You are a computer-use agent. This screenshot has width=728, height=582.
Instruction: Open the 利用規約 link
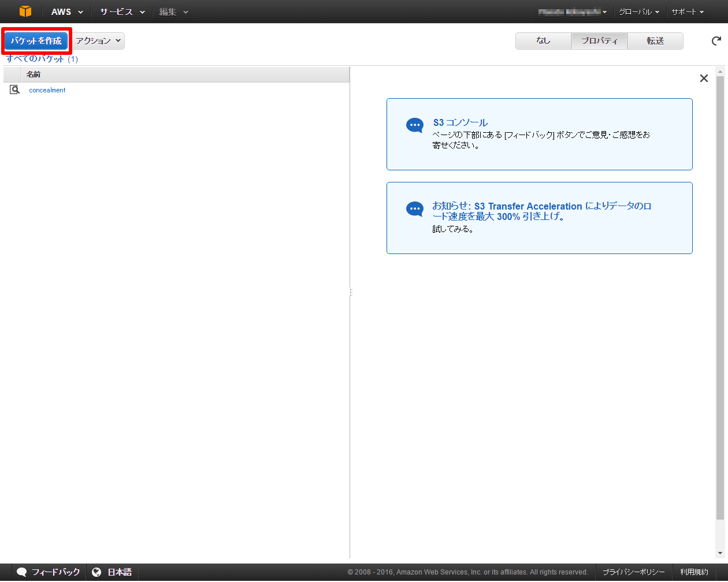point(694,572)
